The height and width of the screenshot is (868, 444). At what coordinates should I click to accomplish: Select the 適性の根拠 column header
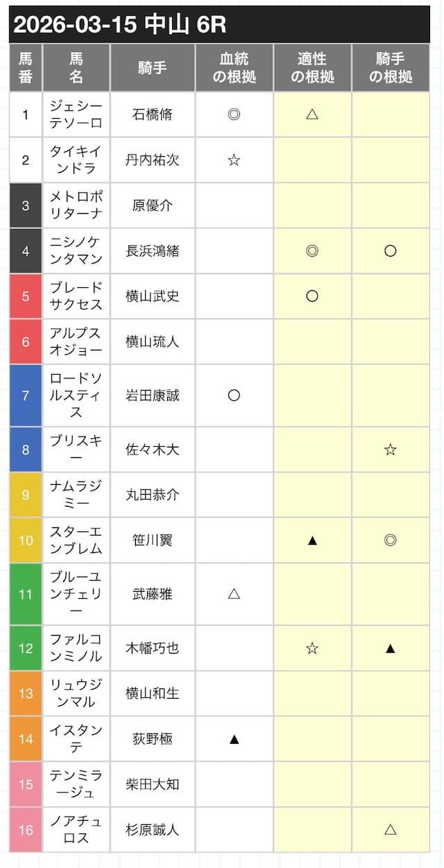pos(312,68)
